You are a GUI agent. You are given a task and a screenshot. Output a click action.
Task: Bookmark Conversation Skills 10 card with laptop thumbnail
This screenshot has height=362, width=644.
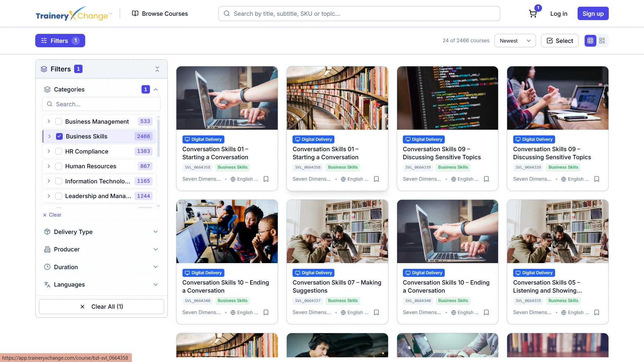coord(486,312)
